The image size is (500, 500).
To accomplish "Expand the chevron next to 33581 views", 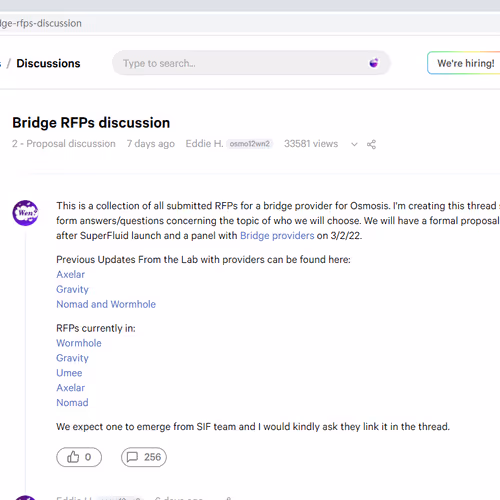I will pos(354,144).
